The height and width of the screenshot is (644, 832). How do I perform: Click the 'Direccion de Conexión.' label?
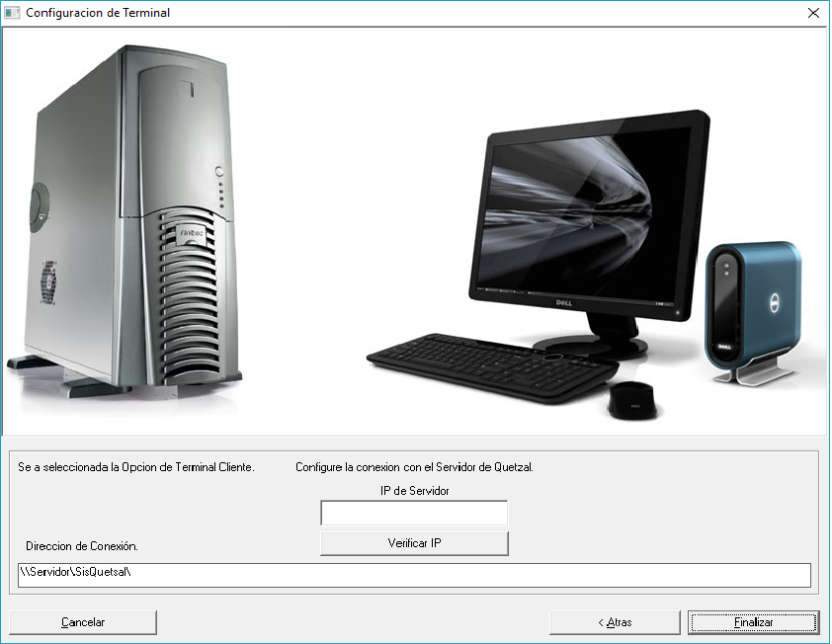coord(81,546)
